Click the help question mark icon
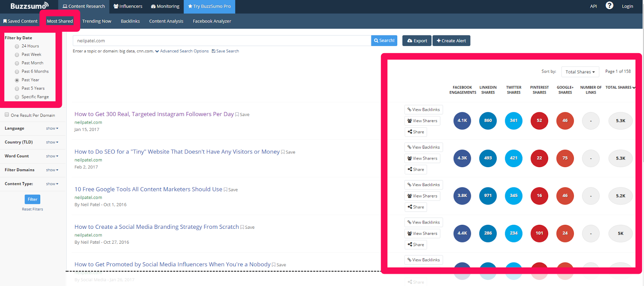Viewport: 644px width, 286px height. click(609, 6)
